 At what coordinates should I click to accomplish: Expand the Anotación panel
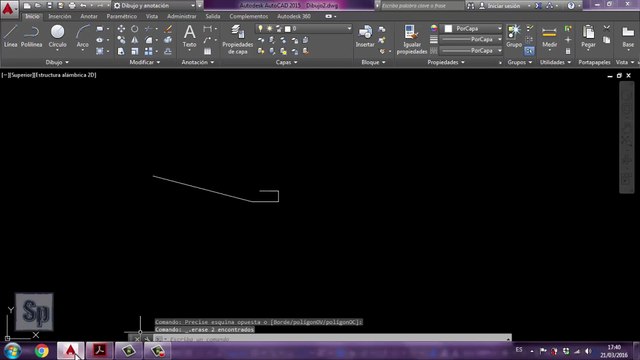pos(198,62)
